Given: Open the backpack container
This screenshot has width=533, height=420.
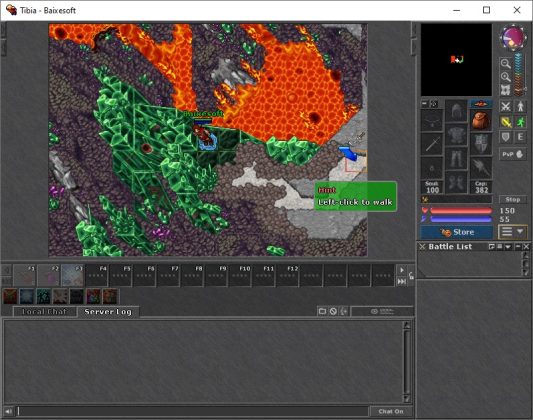Looking at the screenshot, I should 481,120.
